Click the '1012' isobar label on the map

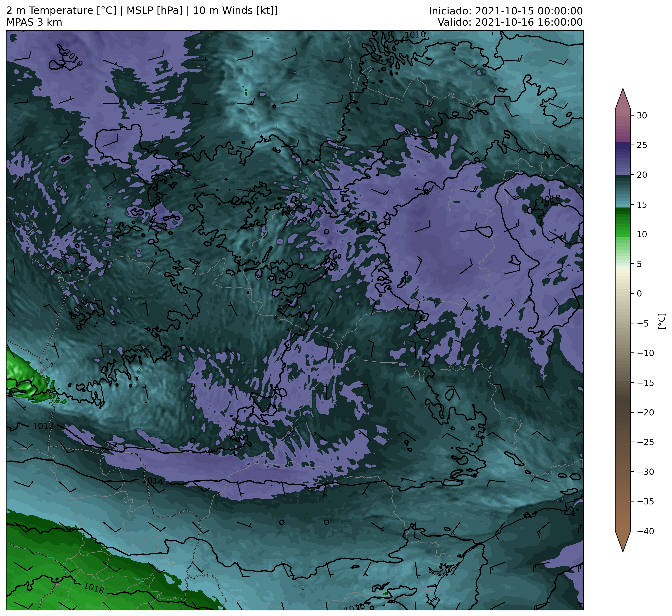[43, 426]
